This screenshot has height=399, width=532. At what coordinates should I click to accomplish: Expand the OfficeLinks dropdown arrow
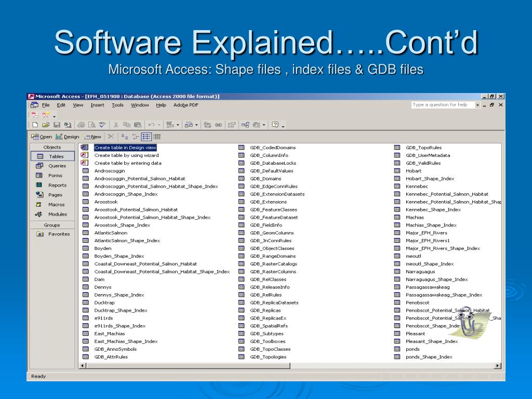coord(178,125)
